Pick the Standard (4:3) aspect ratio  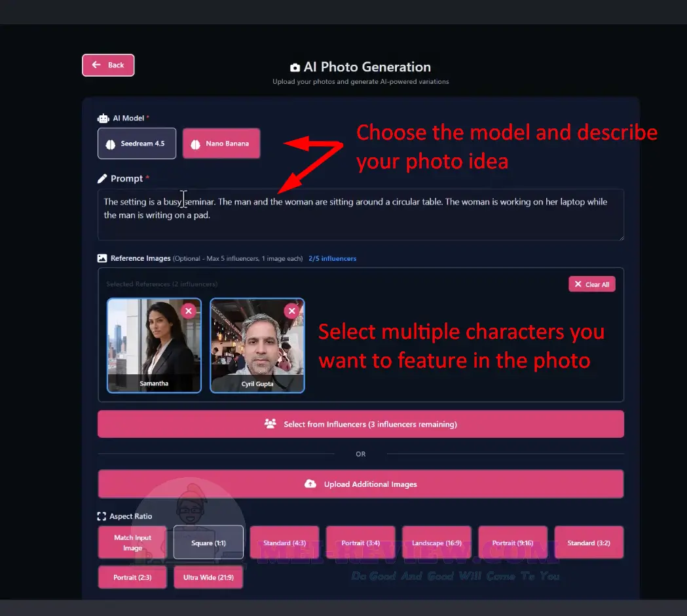[284, 543]
